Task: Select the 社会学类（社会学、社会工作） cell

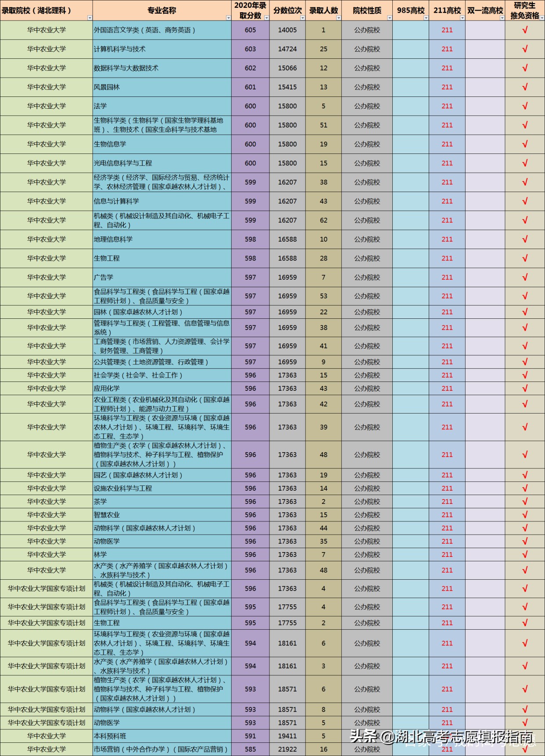Action: (162, 375)
